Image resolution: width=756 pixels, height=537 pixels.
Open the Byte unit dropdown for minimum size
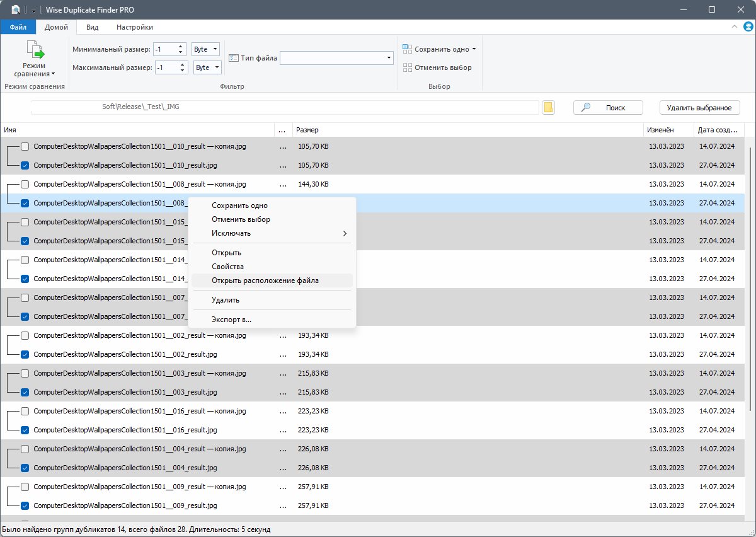tap(205, 49)
